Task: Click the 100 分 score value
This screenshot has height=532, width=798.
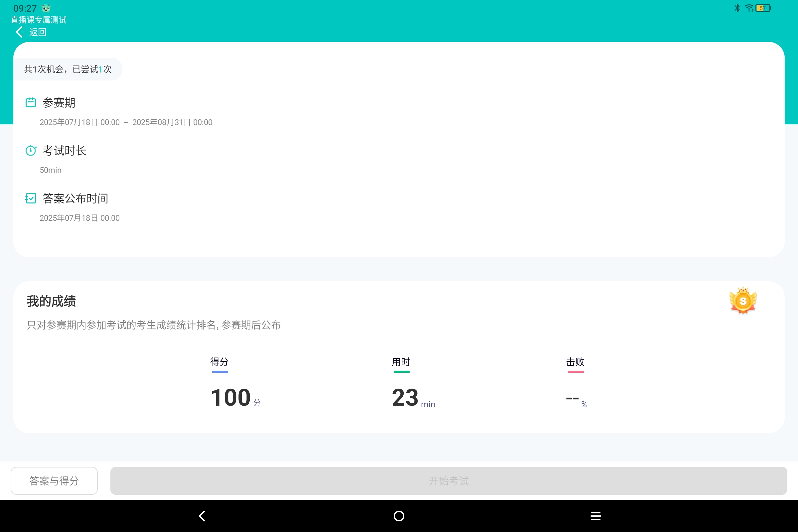Action: (x=236, y=397)
